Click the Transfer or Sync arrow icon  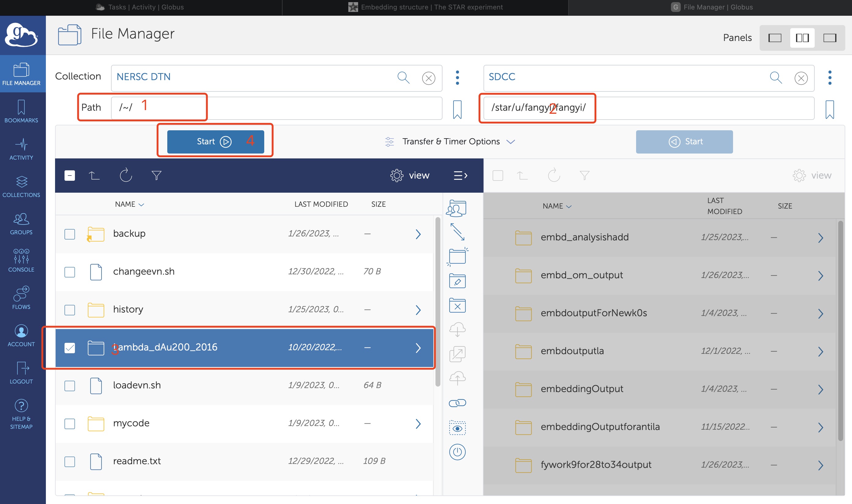tap(457, 232)
